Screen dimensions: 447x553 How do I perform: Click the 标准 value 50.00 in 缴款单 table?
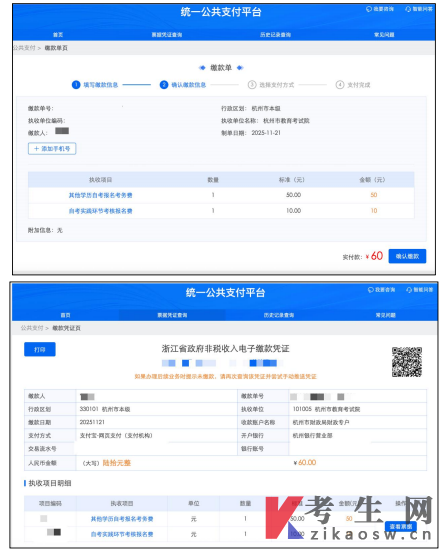point(294,195)
